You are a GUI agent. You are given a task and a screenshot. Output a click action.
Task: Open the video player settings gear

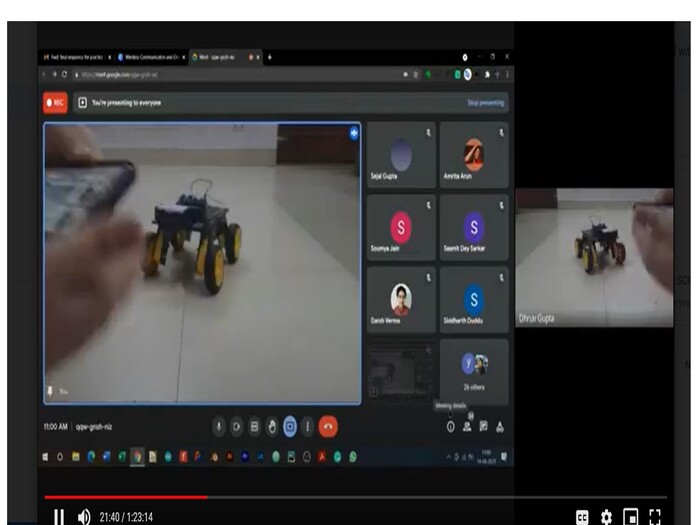606,517
